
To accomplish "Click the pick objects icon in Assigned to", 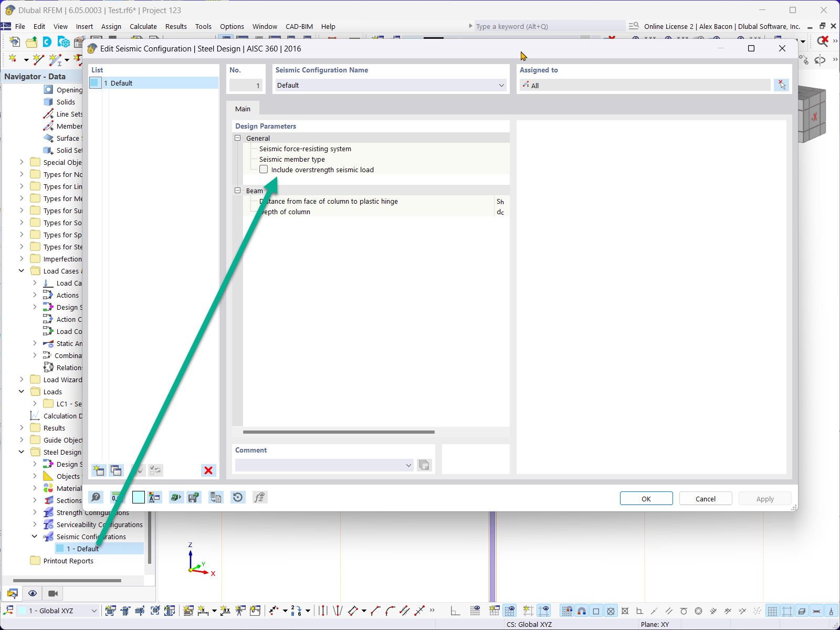I will [781, 85].
